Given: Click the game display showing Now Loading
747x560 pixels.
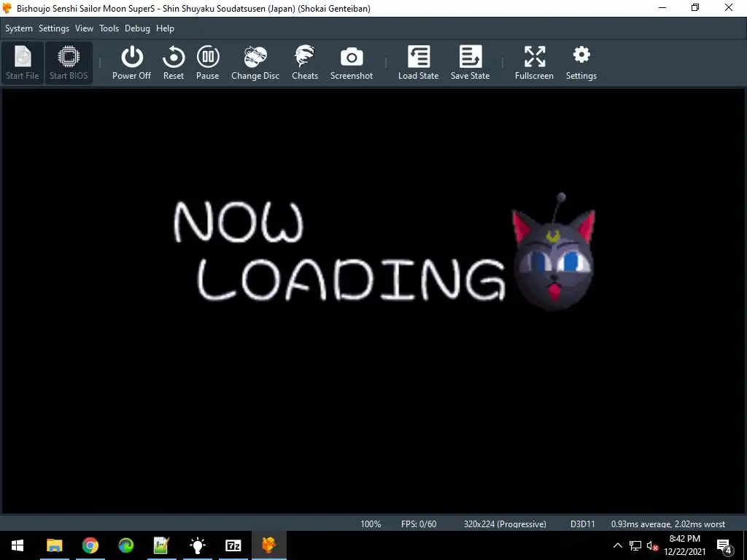Looking at the screenshot, I should [373, 301].
